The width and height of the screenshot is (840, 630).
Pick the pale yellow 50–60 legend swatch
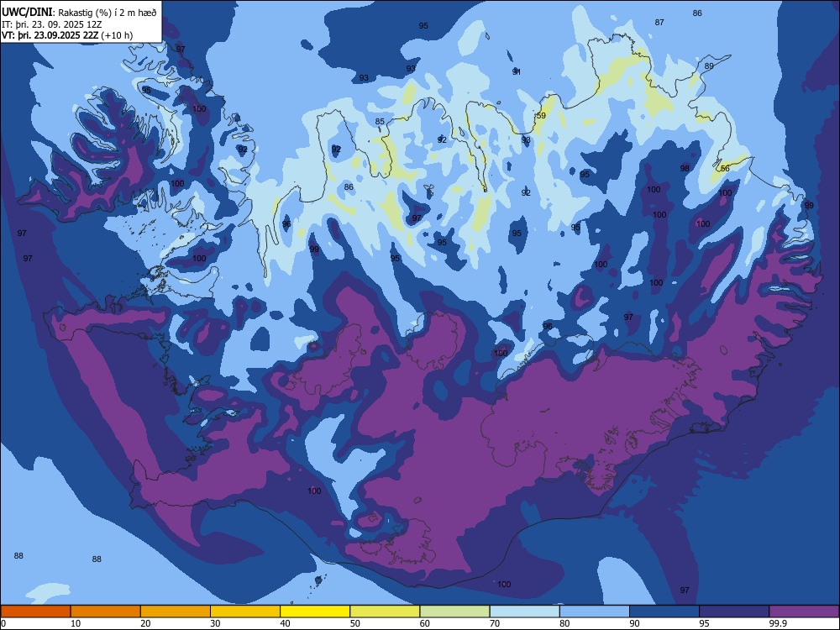[386, 612]
